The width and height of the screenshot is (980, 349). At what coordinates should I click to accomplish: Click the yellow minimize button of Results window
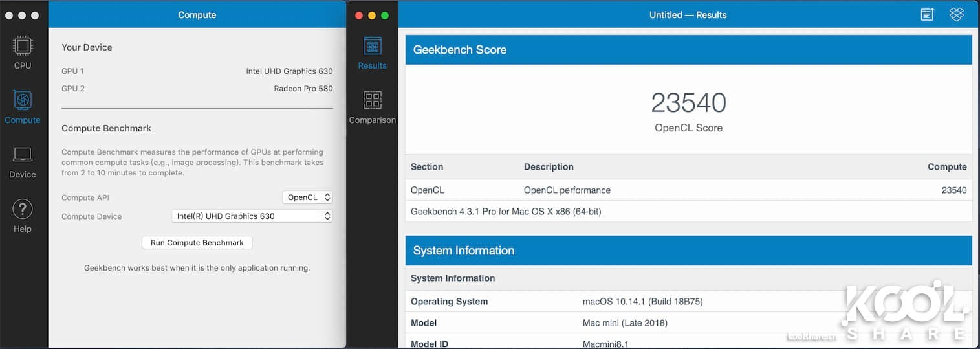pyautogui.click(x=372, y=15)
